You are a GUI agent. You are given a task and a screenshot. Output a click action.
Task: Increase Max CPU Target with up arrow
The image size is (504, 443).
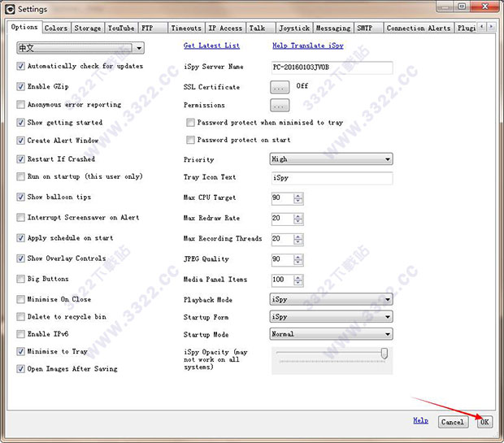coord(298,194)
